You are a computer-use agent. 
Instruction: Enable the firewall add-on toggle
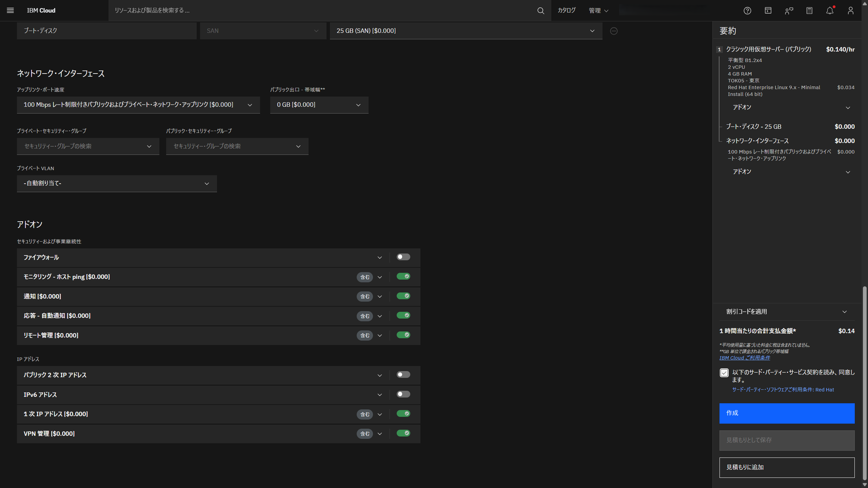(403, 257)
